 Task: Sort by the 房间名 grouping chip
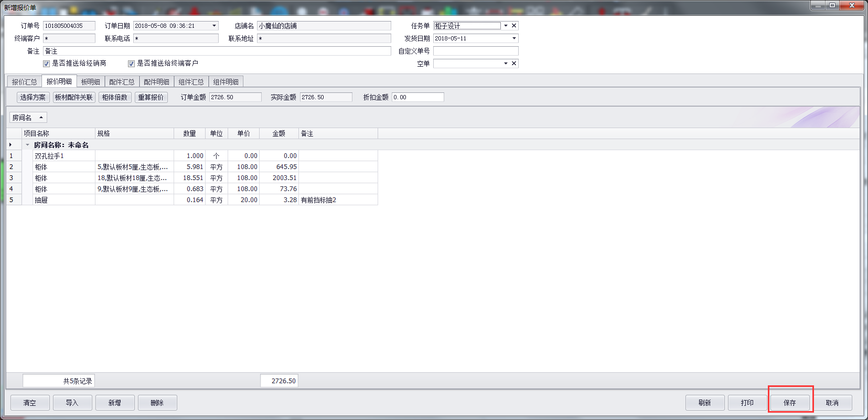[28, 118]
